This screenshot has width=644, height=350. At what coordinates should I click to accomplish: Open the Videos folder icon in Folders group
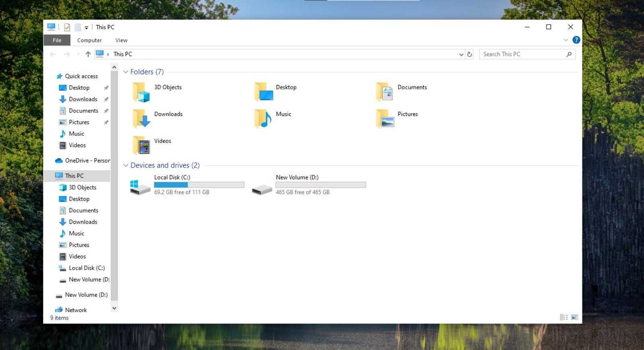[x=141, y=145]
